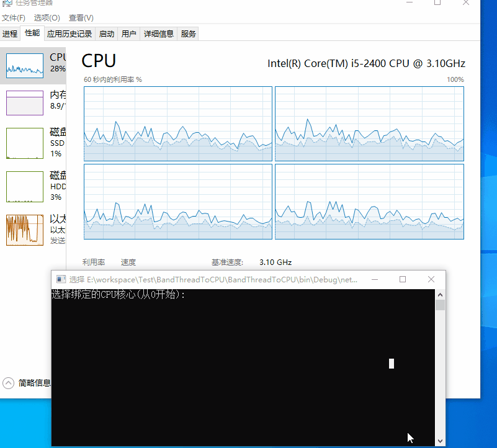Screen dimensions: 497x448
Task: Click the console scrollbar up arrow
Action: point(441,294)
